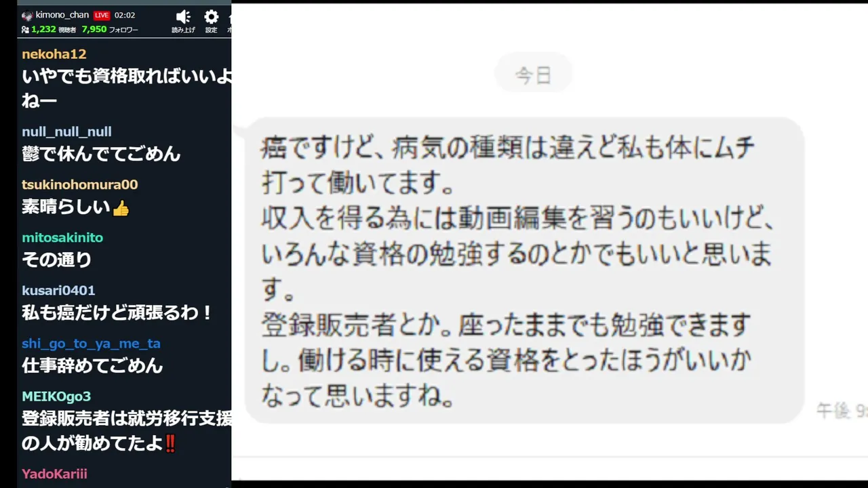This screenshot has height=488, width=868.
Task: Select the gray chat message bubble
Action: pyautogui.click(x=524, y=270)
